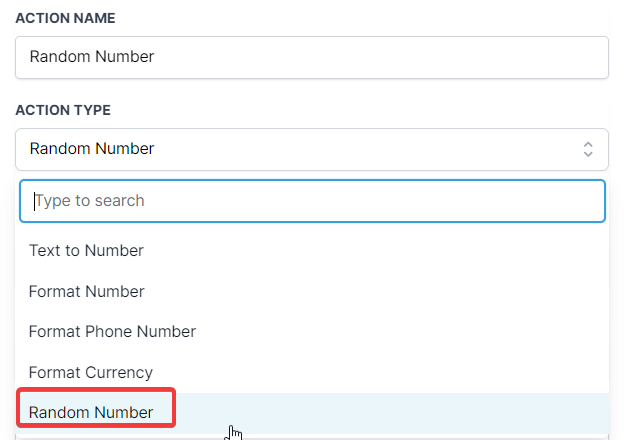Click 'Random Number' text in Action Name field
Viewport: 634px width, 440px height.
(x=92, y=57)
